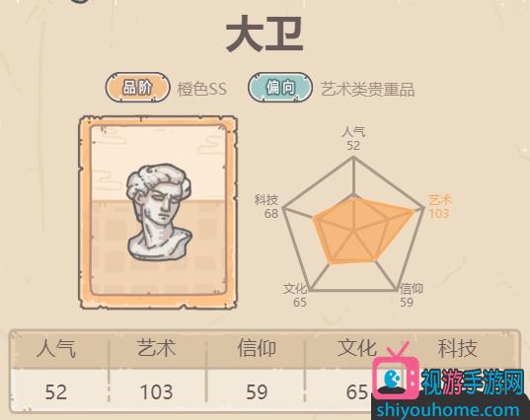Screen dimensions: 530x420
Task: Select the orange 品阶 badge
Action: [137, 88]
